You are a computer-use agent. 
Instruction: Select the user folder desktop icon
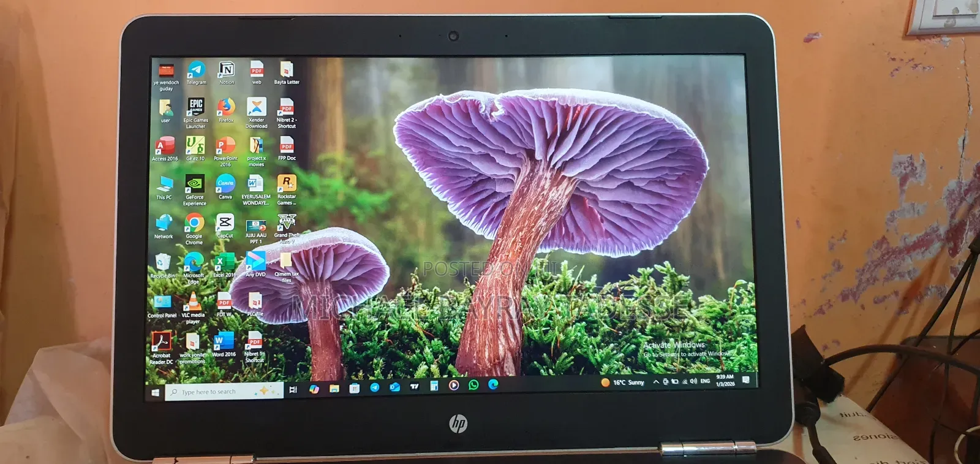tap(165, 110)
